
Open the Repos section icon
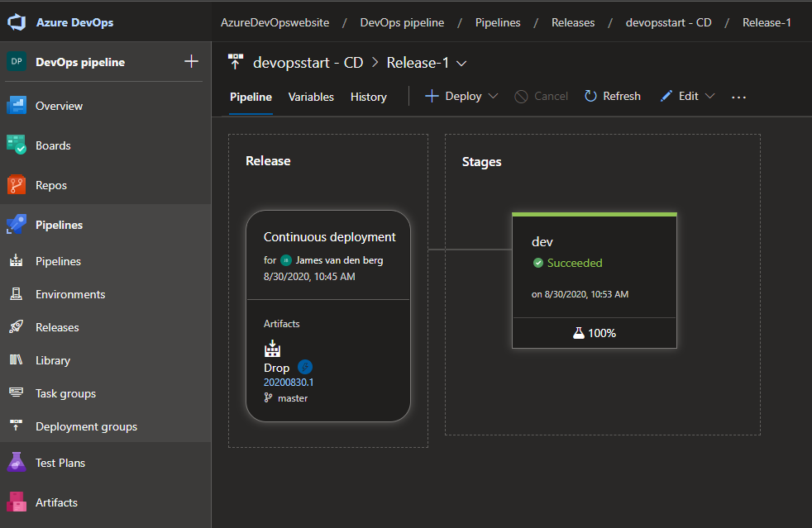(17, 185)
